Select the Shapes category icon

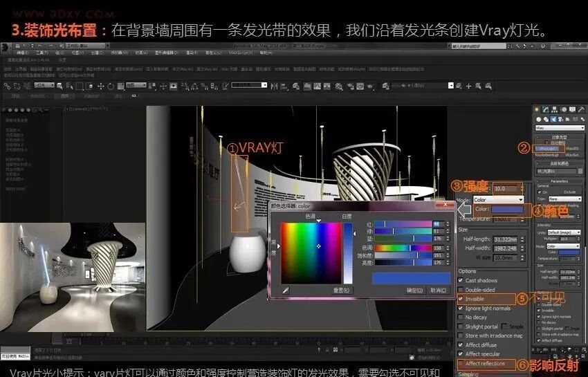546,119
